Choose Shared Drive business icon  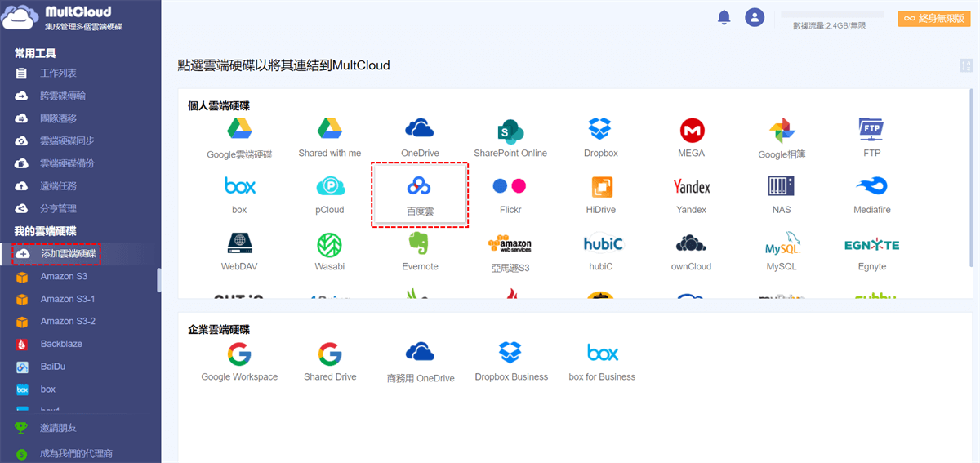click(x=329, y=354)
